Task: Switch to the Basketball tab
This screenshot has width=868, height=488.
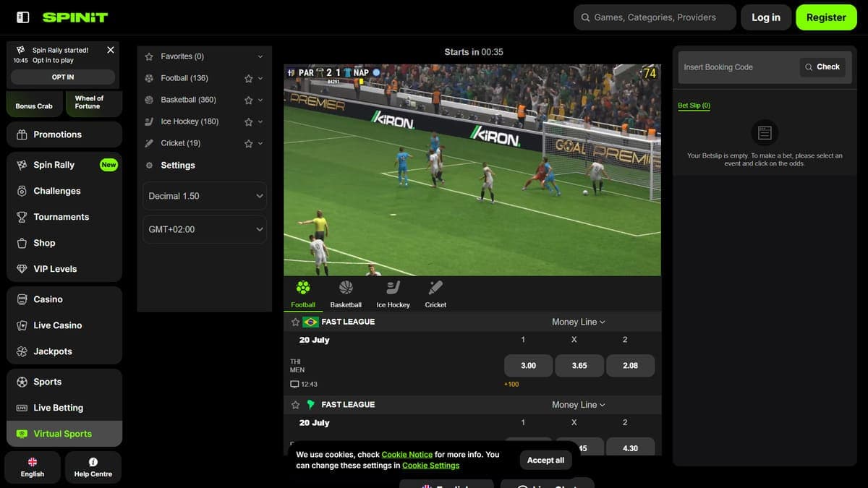Action: pos(346,294)
